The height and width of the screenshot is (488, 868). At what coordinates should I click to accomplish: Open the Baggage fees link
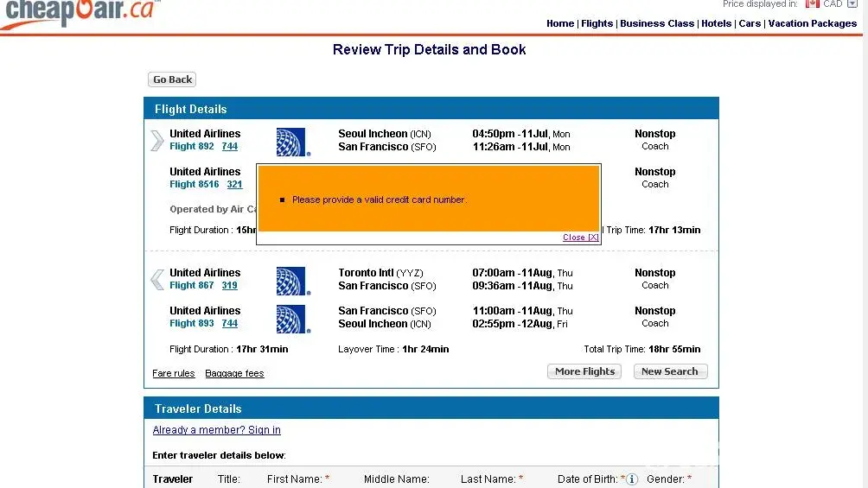pyautogui.click(x=234, y=373)
